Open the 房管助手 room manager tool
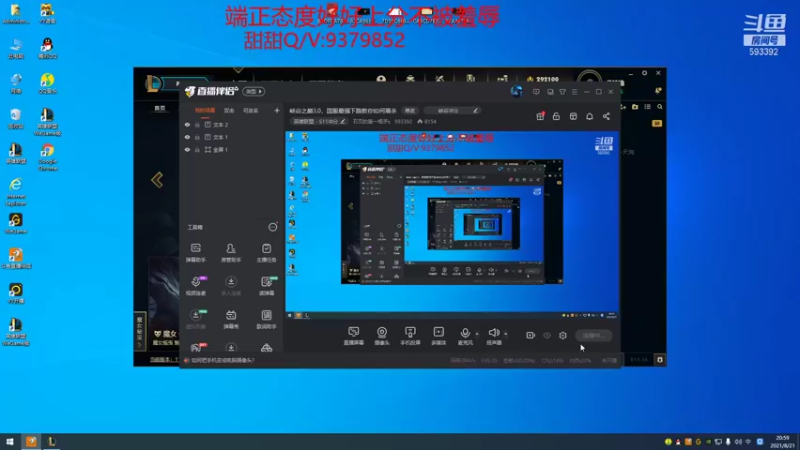Image resolution: width=800 pixels, height=450 pixels. [x=231, y=253]
